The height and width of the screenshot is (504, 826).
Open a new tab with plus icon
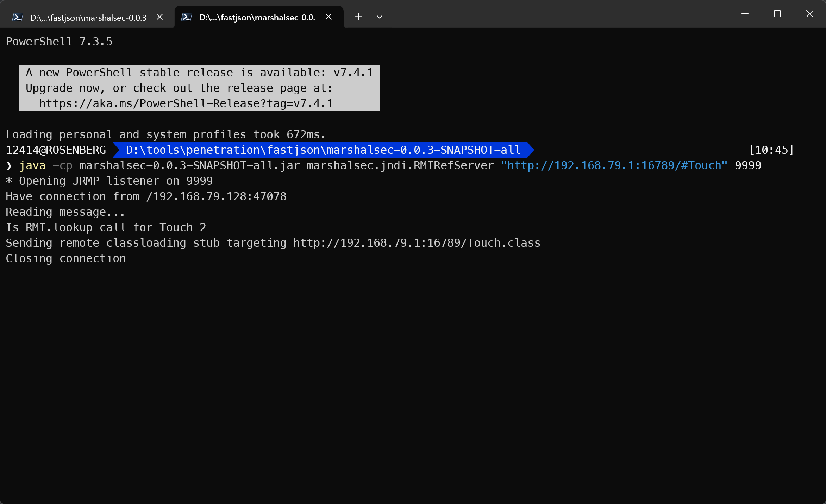point(358,17)
